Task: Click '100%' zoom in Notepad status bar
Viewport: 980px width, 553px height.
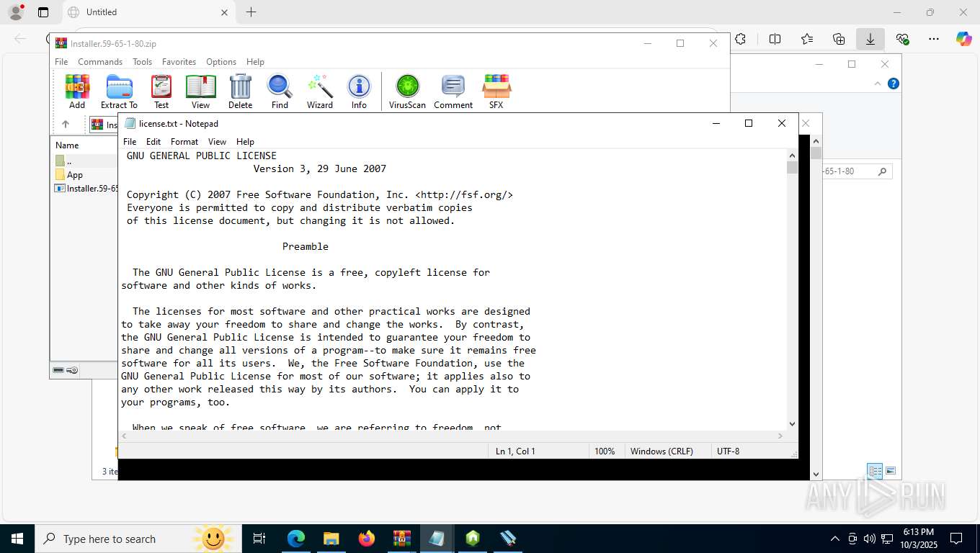Action: [x=605, y=451]
